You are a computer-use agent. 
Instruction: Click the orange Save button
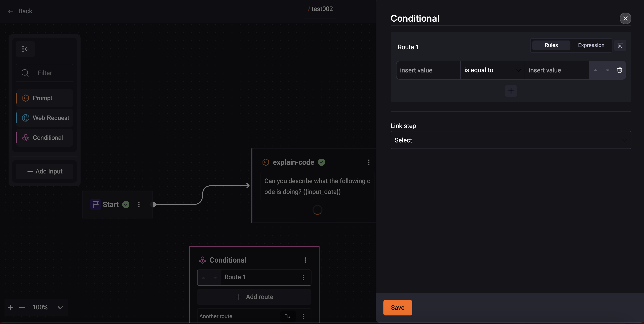click(398, 308)
